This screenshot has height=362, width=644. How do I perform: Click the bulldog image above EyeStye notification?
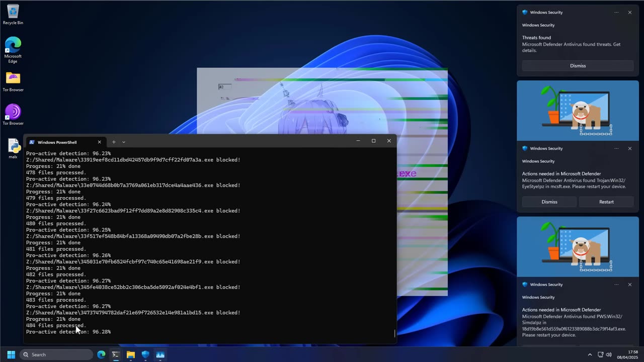point(578,111)
